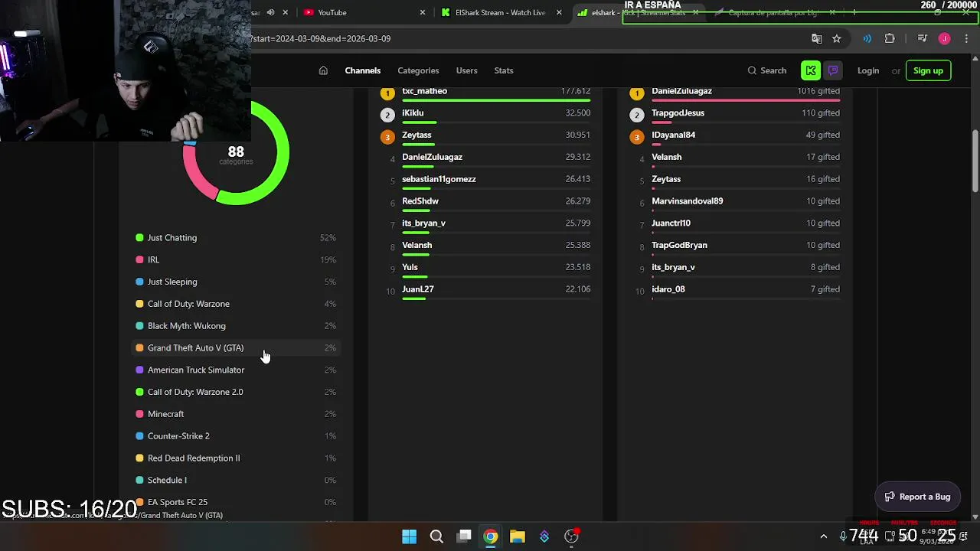Open the media controls icon in the toolbar
The height and width of the screenshot is (551, 980).
(x=922, y=38)
